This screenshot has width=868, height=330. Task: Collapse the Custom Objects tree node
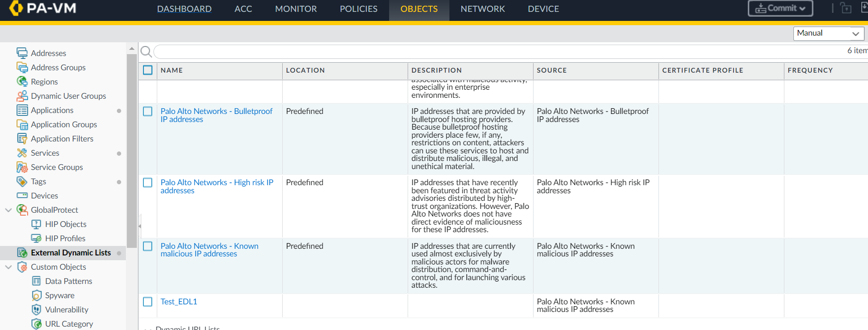click(9, 267)
